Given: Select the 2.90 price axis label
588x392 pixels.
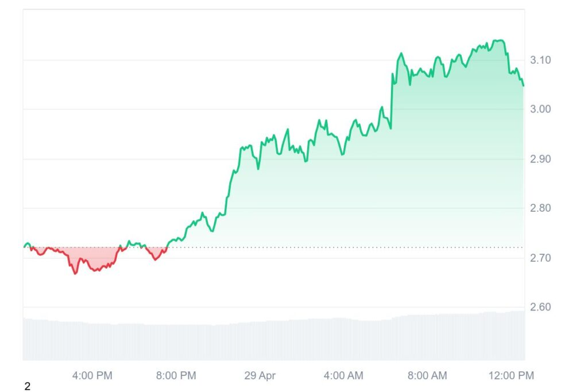Looking at the screenshot, I should [539, 159].
